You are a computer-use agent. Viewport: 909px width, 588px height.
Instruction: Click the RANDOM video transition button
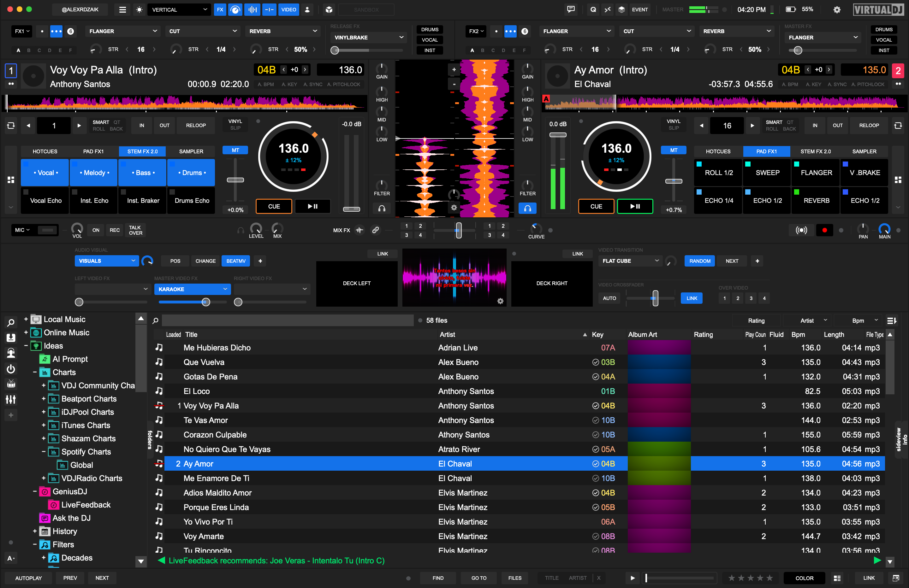(x=699, y=261)
